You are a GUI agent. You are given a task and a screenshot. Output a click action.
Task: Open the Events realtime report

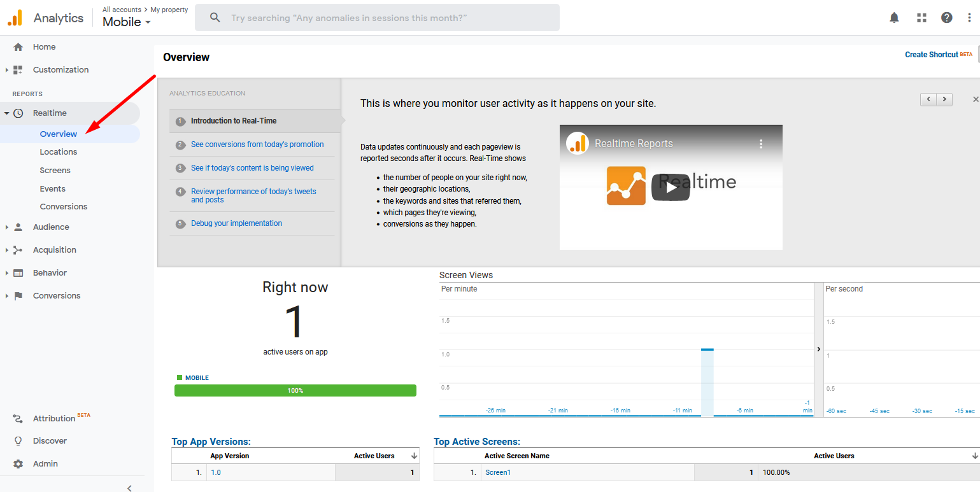53,189
